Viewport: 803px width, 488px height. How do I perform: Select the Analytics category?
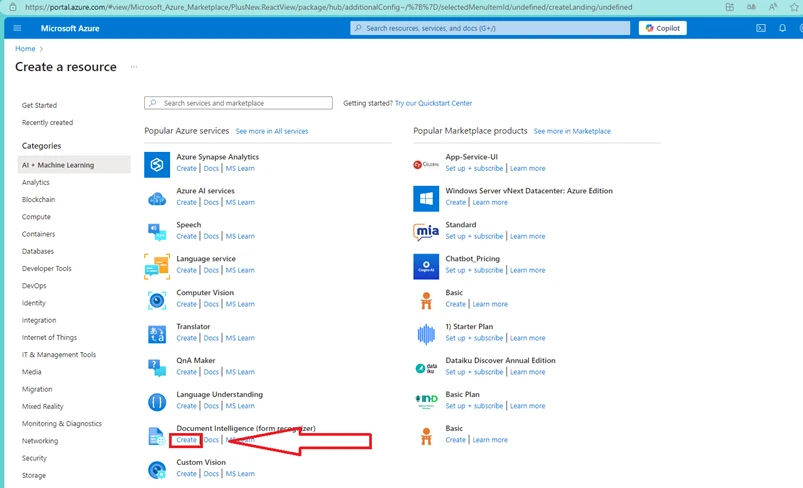pyautogui.click(x=35, y=182)
